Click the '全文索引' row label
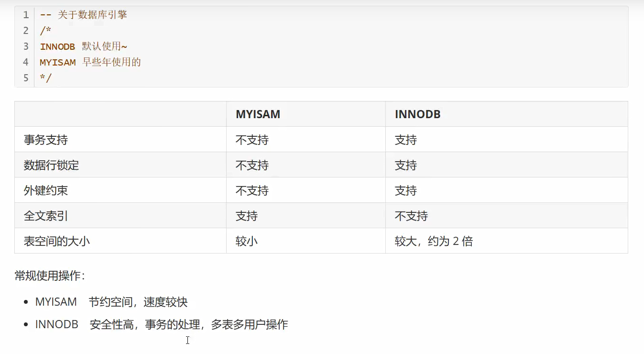The image size is (644, 354). (46, 216)
